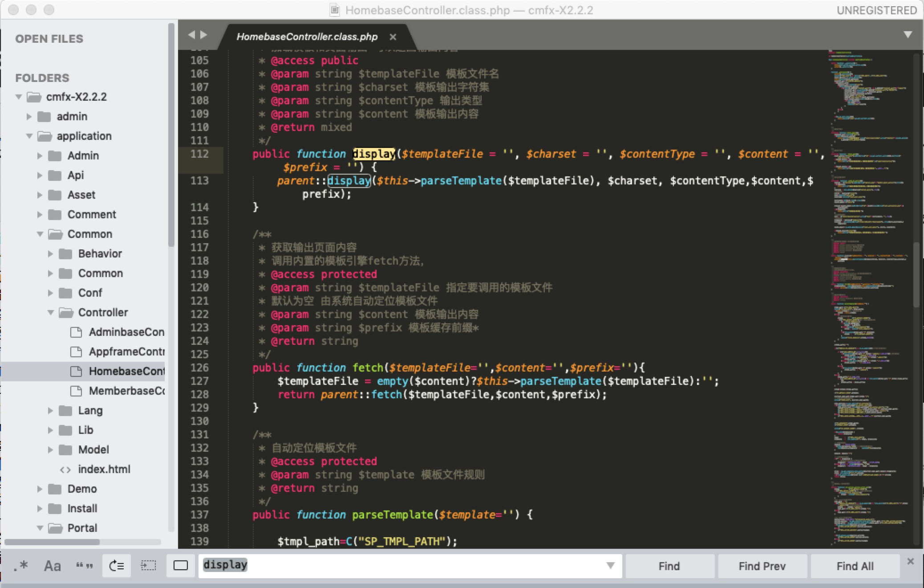Click the Common subfolder under Common
The image size is (924, 588).
click(101, 273)
